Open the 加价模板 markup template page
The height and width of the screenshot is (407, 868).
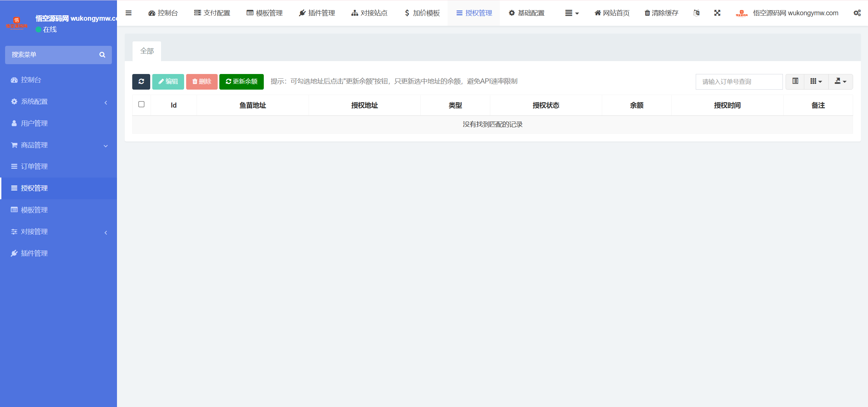pyautogui.click(x=421, y=13)
